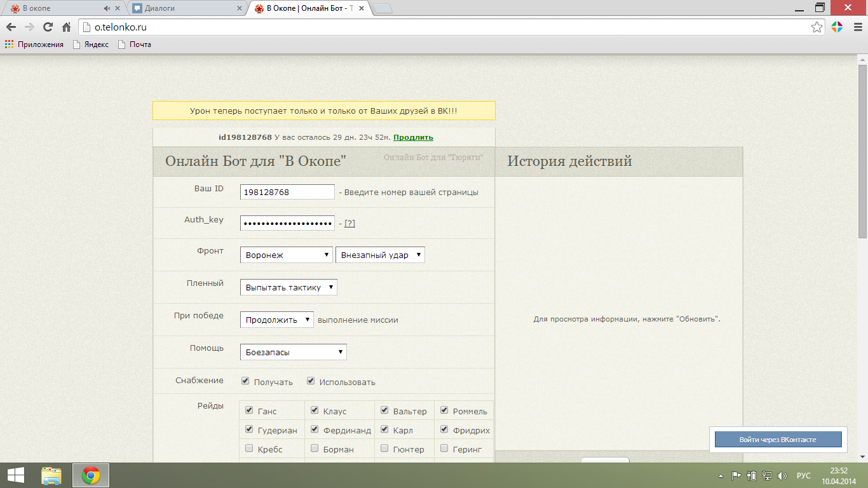Uncheck the Получать supply checkbox
Viewport: 868px width, 488px height.
pyautogui.click(x=245, y=381)
